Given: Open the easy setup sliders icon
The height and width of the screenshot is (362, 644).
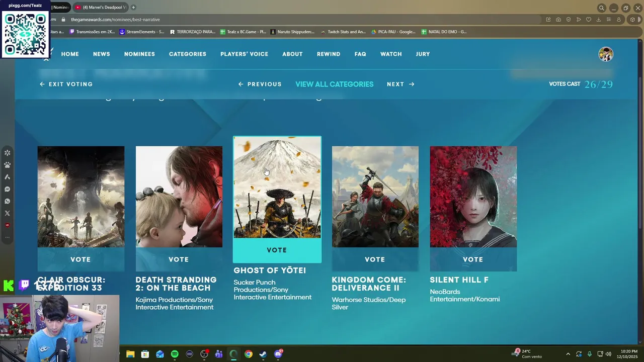Looking at the screenshot, I should pos(609,20).
